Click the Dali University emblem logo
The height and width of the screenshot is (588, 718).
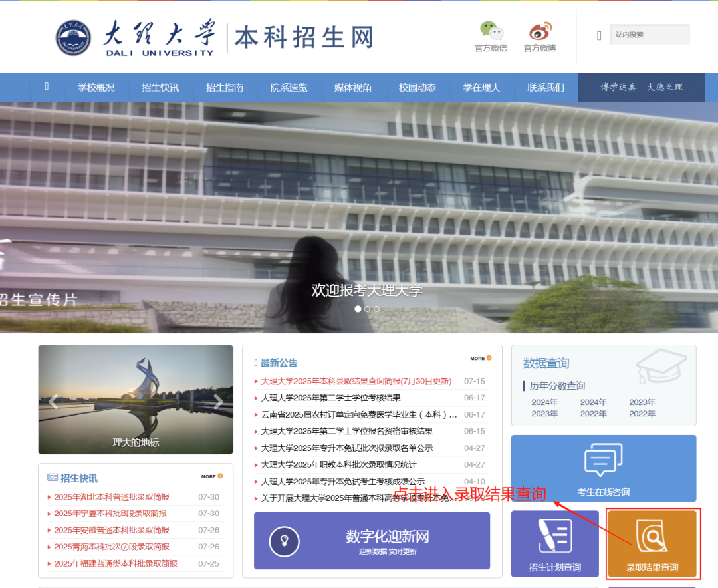[x=73, y=37]
